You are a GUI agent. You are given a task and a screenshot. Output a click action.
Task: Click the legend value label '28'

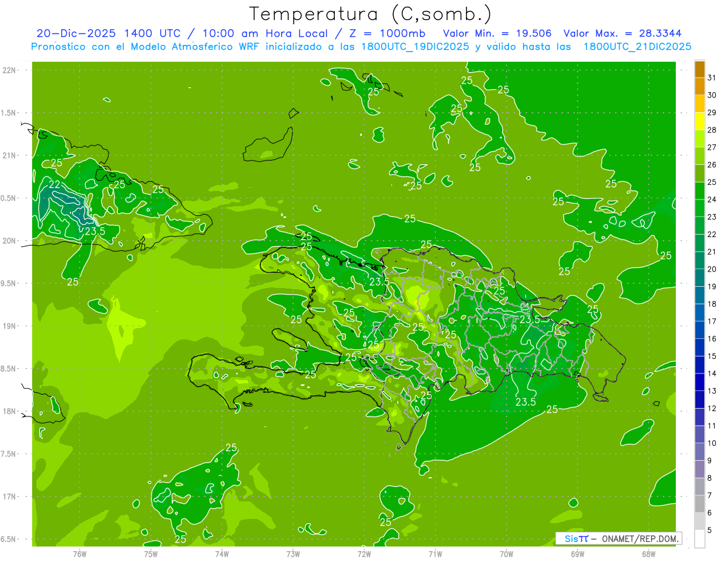[x=712, y=130]
